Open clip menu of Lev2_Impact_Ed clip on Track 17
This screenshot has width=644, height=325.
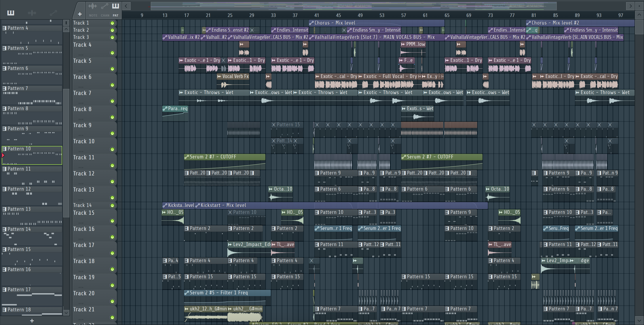(230, 245)
